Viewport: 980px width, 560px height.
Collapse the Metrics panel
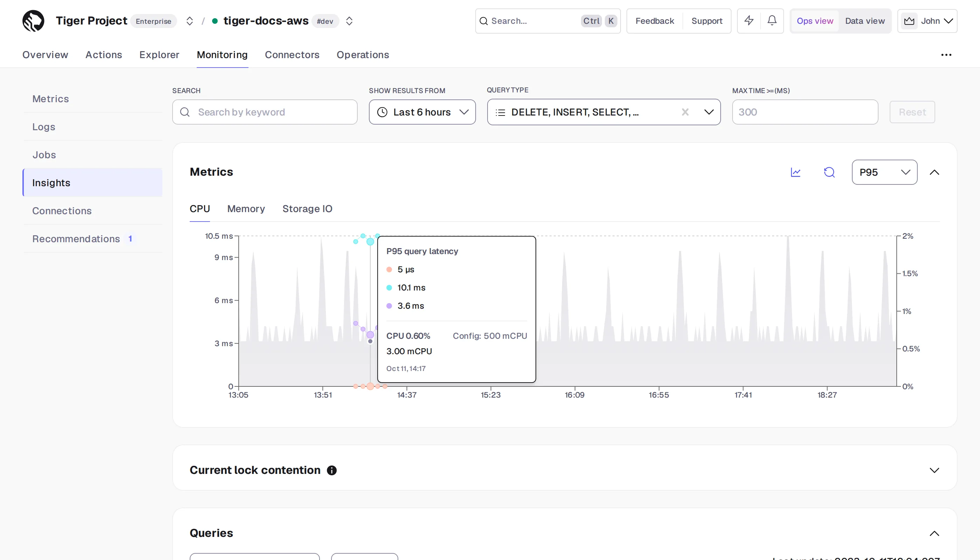(934, 172)
